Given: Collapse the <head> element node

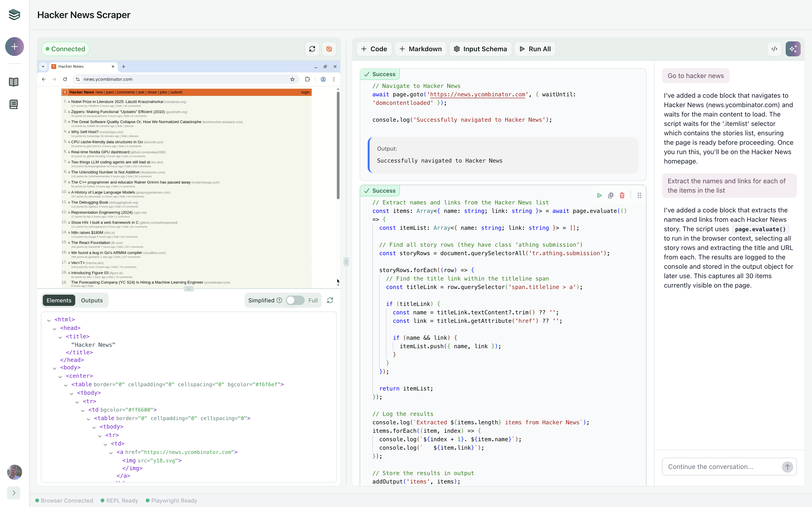Looking at the screenshot, I should click(54, 328).
